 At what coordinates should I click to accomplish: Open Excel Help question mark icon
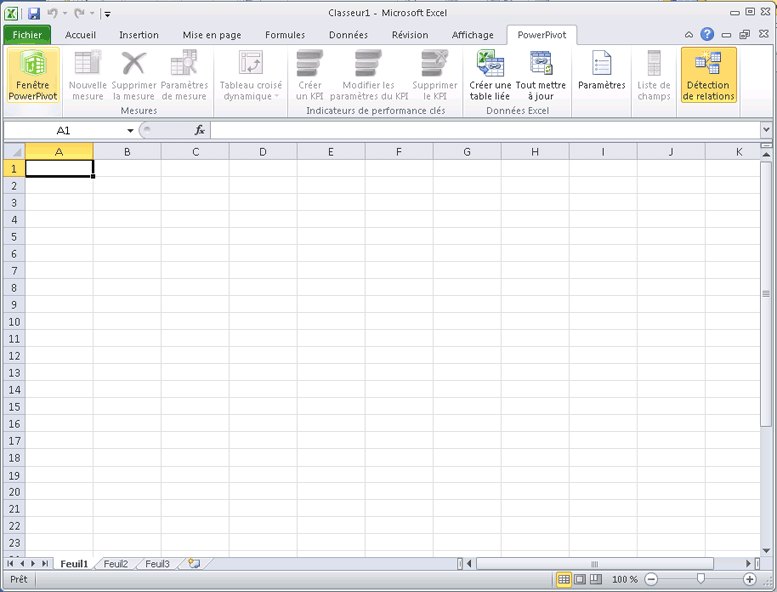coord(707,34)
